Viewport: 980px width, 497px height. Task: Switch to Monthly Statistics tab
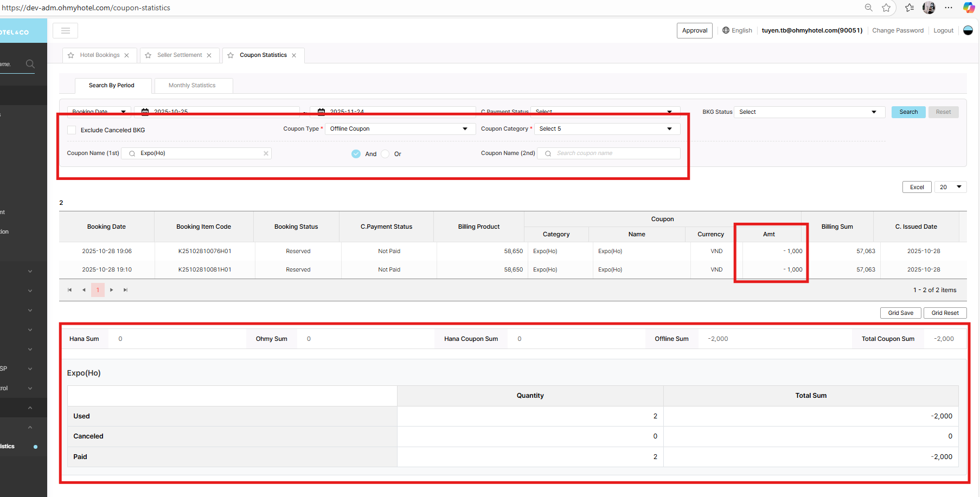192,86
